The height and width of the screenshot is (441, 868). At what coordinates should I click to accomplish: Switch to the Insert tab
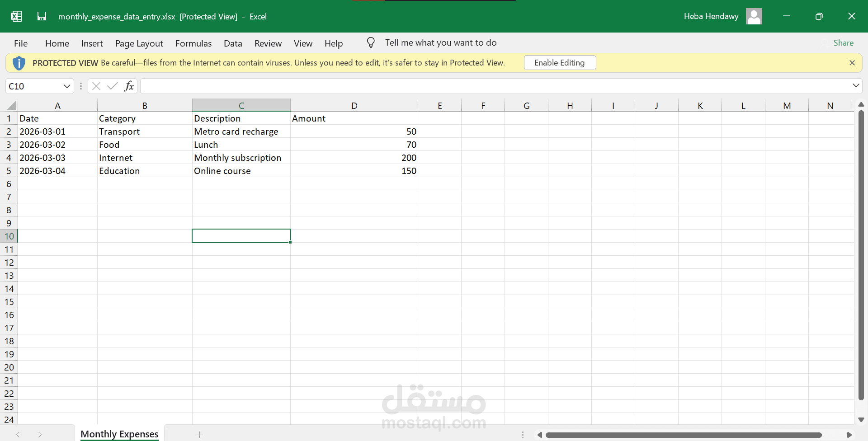tap(92, 43)
